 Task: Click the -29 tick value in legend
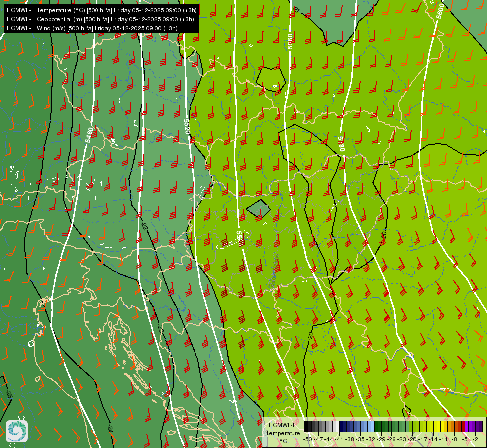[x=381, y=439]
